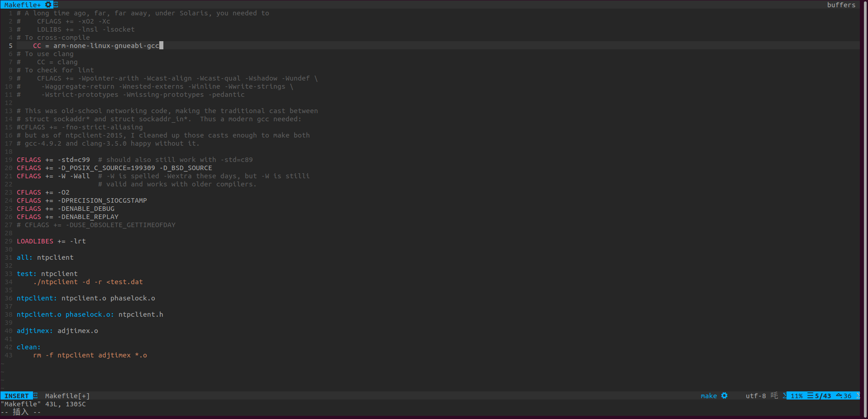This screenshot has width=868, height=419.
Task: Click 'ntpclient: ntpclient.o phaselock.o' rule
Action: (x=86, y=298)
